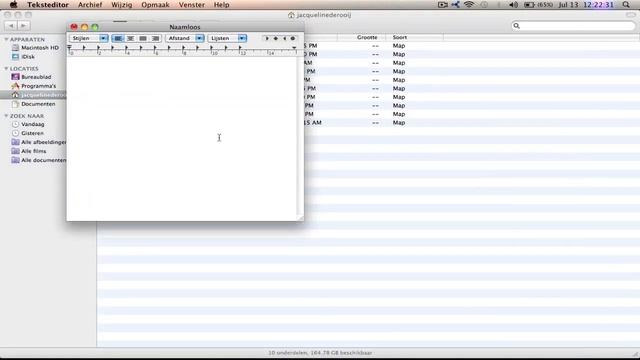Screen dimensions: 640x360
Task: Click the iDisk icon in sidebar
Action: [x=16, y=57]
